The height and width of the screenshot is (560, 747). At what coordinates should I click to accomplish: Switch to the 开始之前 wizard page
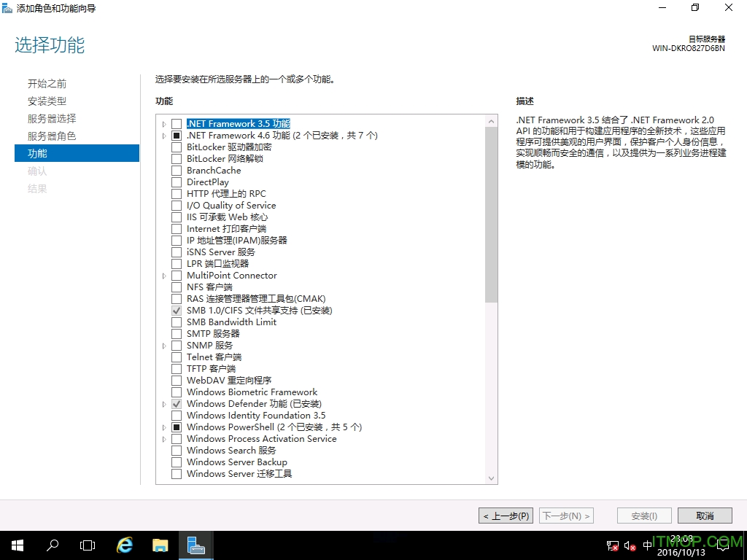(x=47, y=83)
